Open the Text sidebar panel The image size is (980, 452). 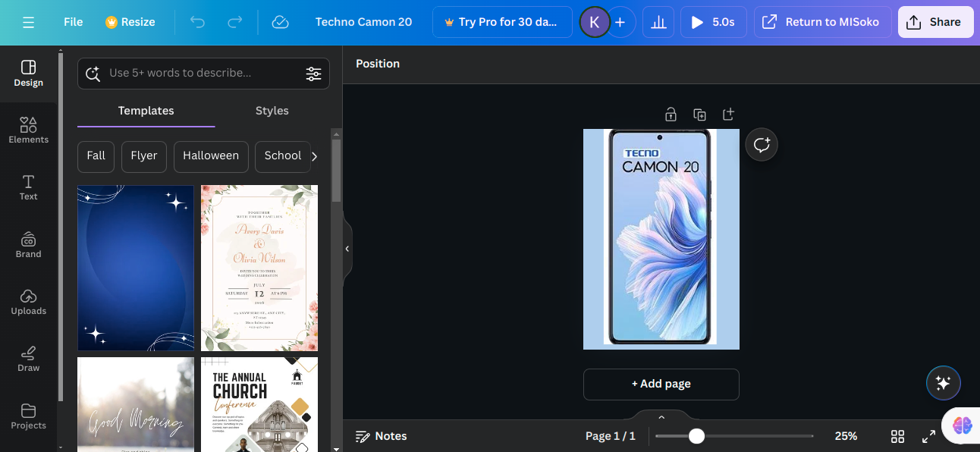click(28, 187)
